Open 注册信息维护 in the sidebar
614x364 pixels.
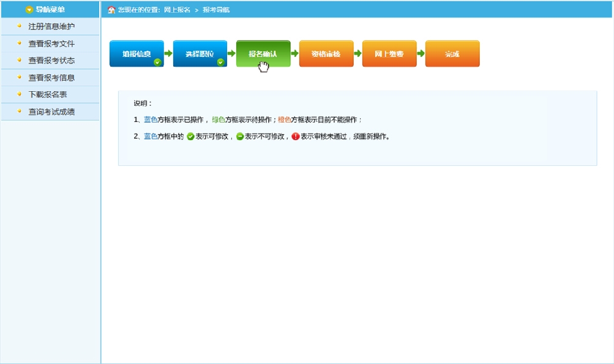[51, 26]
